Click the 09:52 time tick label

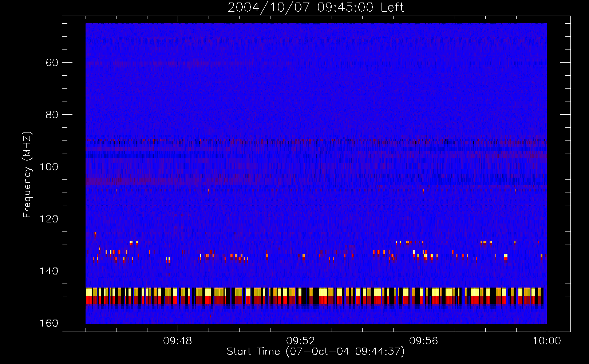tap(301, 341)
